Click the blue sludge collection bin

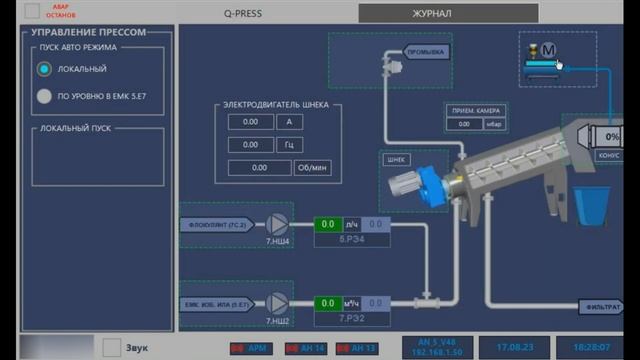coord(592,206)
